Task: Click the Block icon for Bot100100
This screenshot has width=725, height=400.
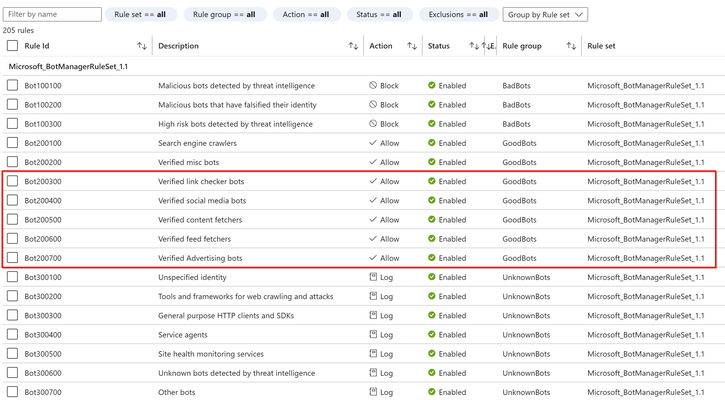Action: pos(373,85)
